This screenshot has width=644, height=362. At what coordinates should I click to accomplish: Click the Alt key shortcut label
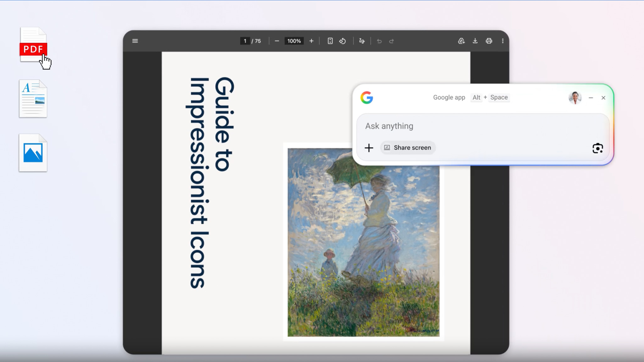coord(476,97)
